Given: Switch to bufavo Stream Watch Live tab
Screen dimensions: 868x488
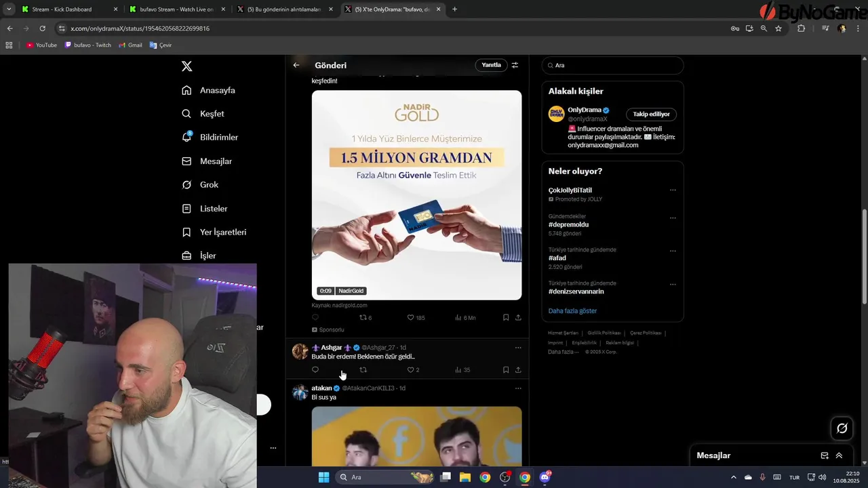Looking at the screenshot, I should [x=178, y=9].
